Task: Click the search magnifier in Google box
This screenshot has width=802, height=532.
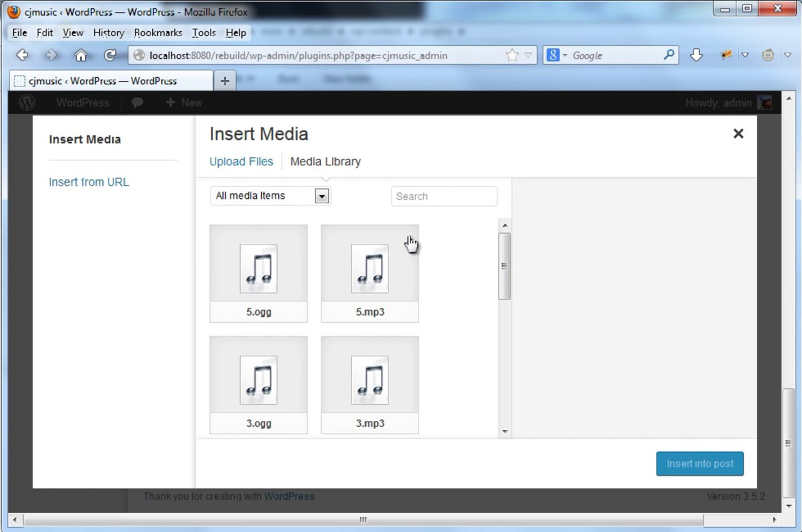Action: click(669, 54)
